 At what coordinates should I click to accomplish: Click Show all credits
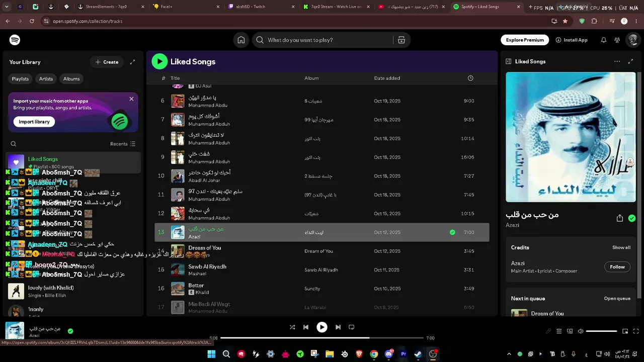click(x=621, y=248)
